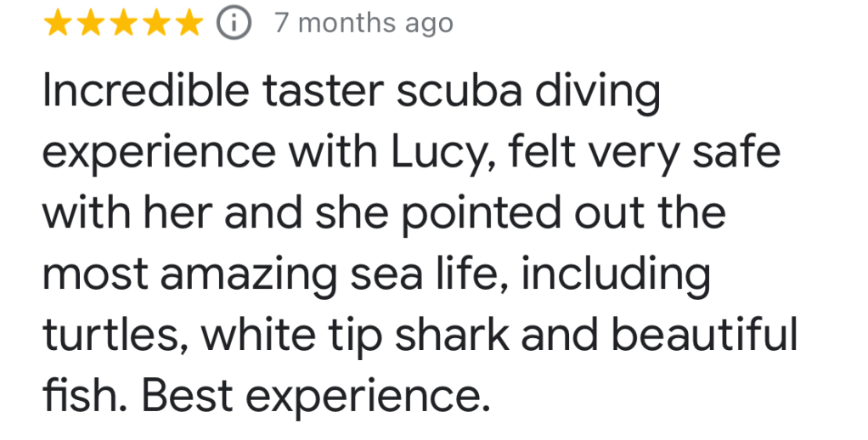Click the word "fish" on the last line

[x=78, y=397]
